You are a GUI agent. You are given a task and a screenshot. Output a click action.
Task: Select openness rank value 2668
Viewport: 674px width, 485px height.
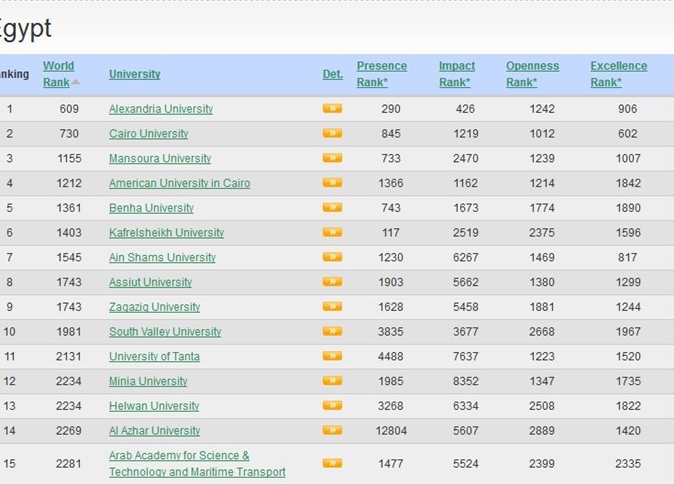pyautogui.click(x=542, y=332)
